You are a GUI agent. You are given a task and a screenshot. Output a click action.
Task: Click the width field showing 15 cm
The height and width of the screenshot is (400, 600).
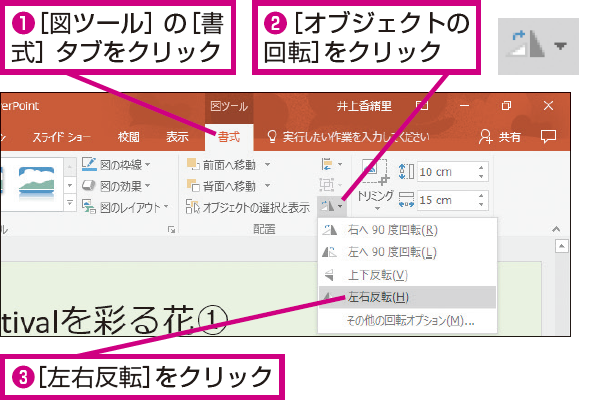tap(446, 200)
